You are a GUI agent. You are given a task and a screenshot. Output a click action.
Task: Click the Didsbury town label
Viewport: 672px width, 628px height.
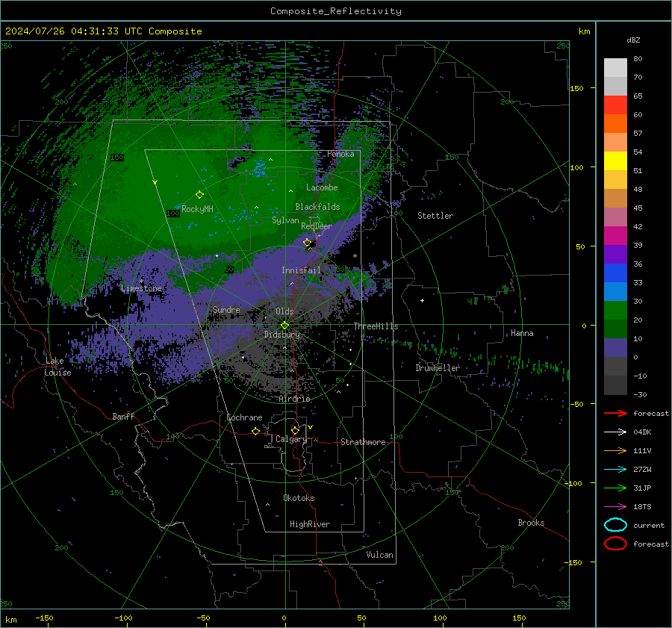282,335
